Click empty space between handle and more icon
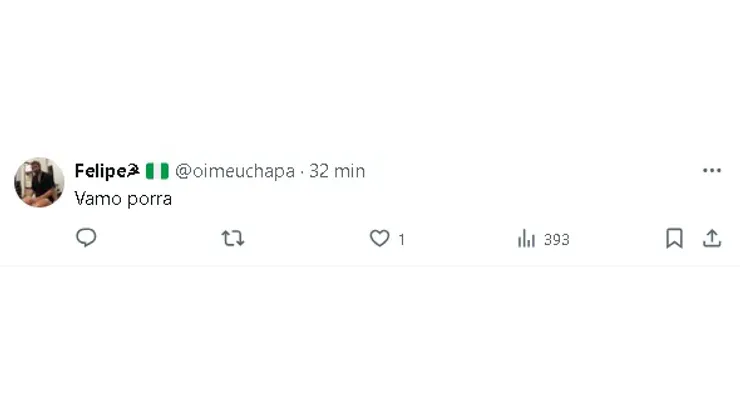Viewport: 740px width, 416px height. coord(530,171)
